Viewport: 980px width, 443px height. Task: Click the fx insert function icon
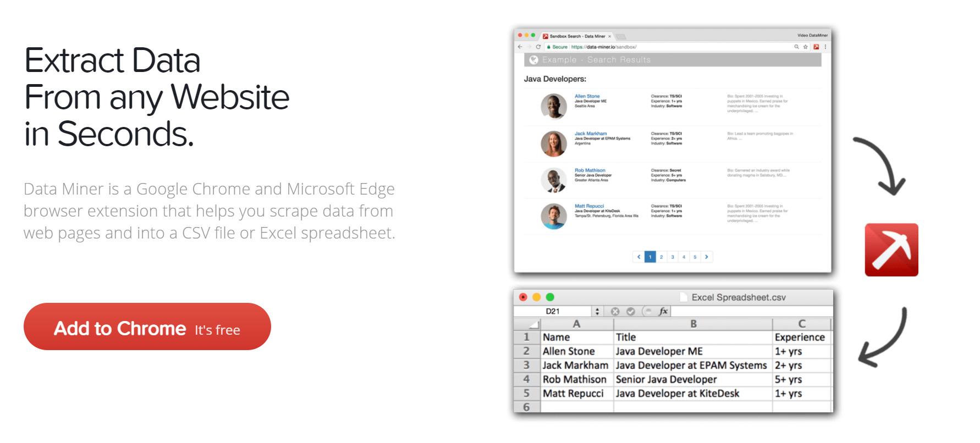point(663,312)
